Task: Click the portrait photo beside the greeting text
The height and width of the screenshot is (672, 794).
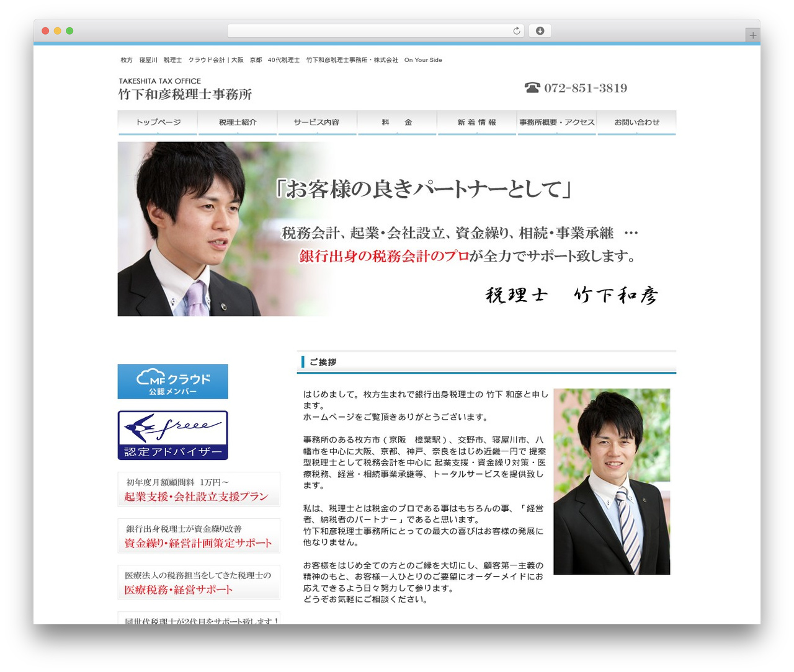Action: 612,482
